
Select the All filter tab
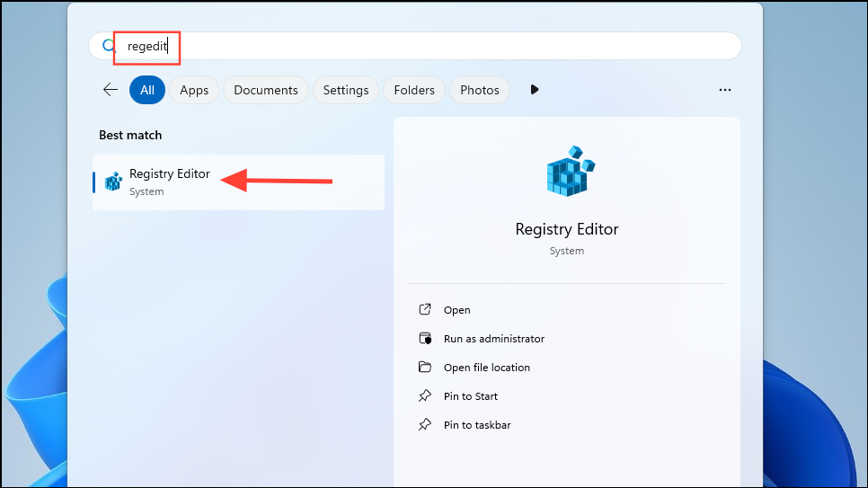147,90
